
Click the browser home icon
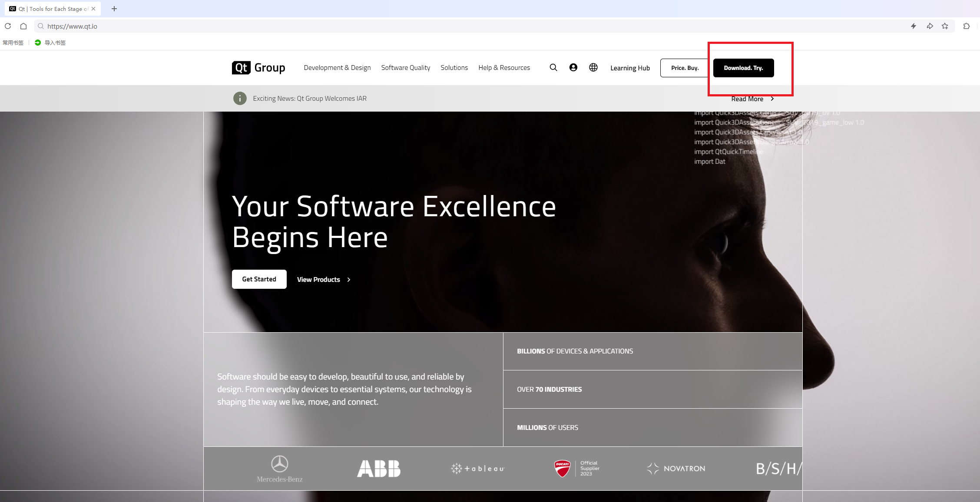point(23,26)
